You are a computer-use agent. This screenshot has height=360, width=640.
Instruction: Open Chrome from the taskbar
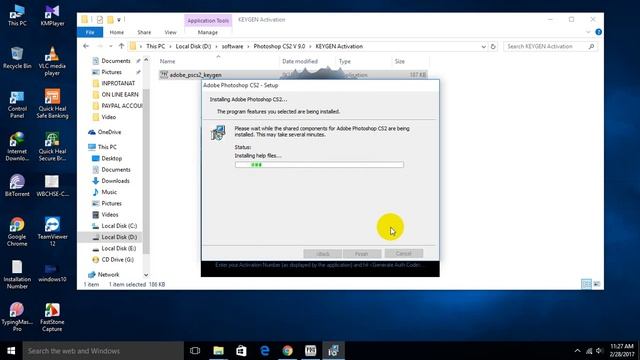pyautogui.click(x=287, y=351)
